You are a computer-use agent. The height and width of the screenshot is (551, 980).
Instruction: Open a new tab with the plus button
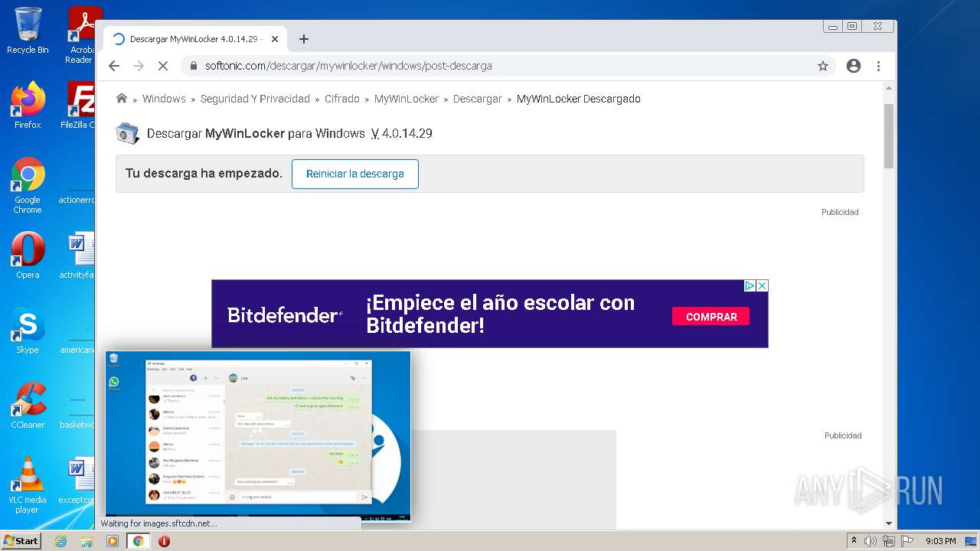304,39
